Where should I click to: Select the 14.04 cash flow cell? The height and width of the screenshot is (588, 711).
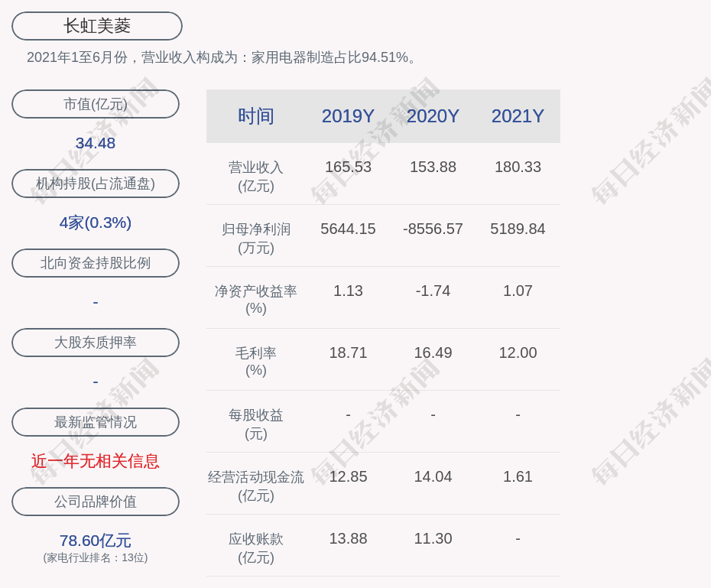pos(433,476)
